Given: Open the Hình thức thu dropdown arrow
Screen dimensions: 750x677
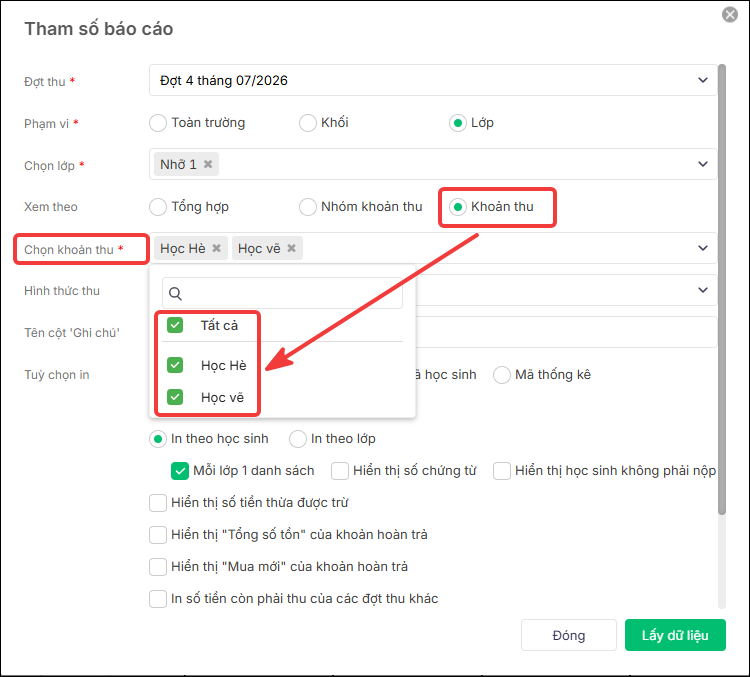Looking at the screenshot, I should click(702, 290).
